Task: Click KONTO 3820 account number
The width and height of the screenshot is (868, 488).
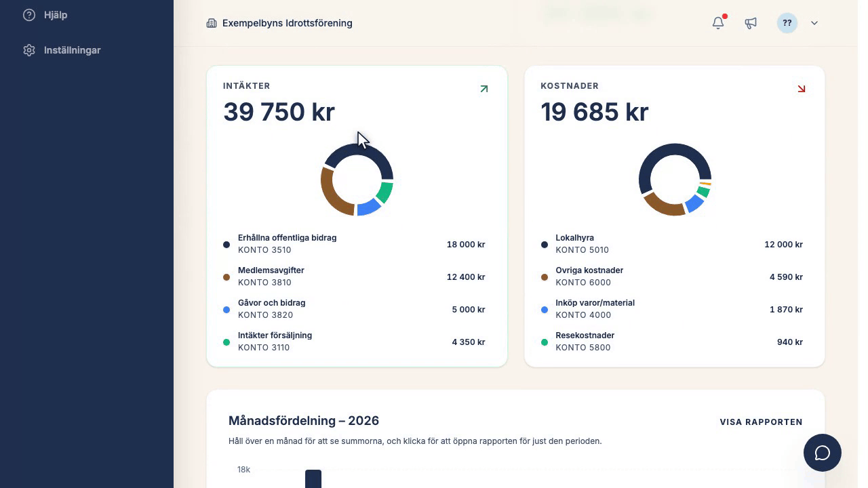Action: 264,315
